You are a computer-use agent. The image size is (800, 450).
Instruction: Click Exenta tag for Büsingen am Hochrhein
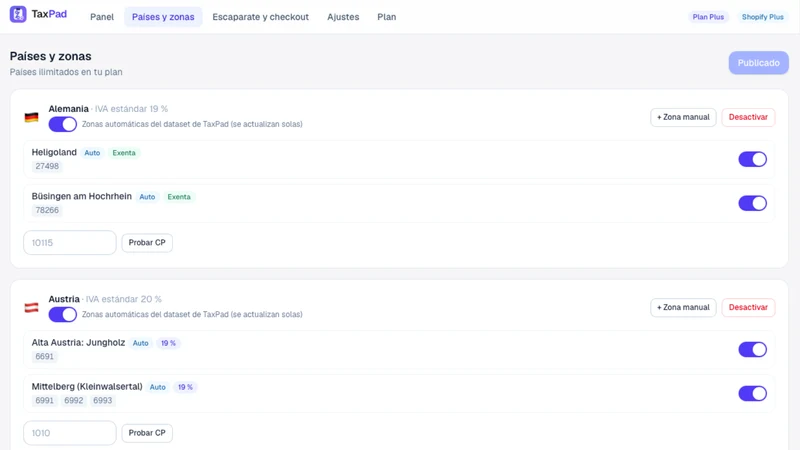click(179, 196)
